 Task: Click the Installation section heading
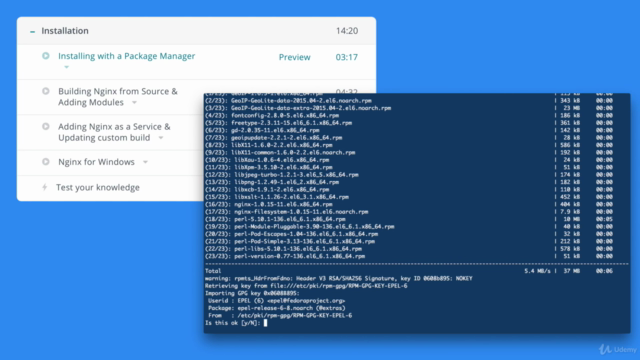coord(65,31)
